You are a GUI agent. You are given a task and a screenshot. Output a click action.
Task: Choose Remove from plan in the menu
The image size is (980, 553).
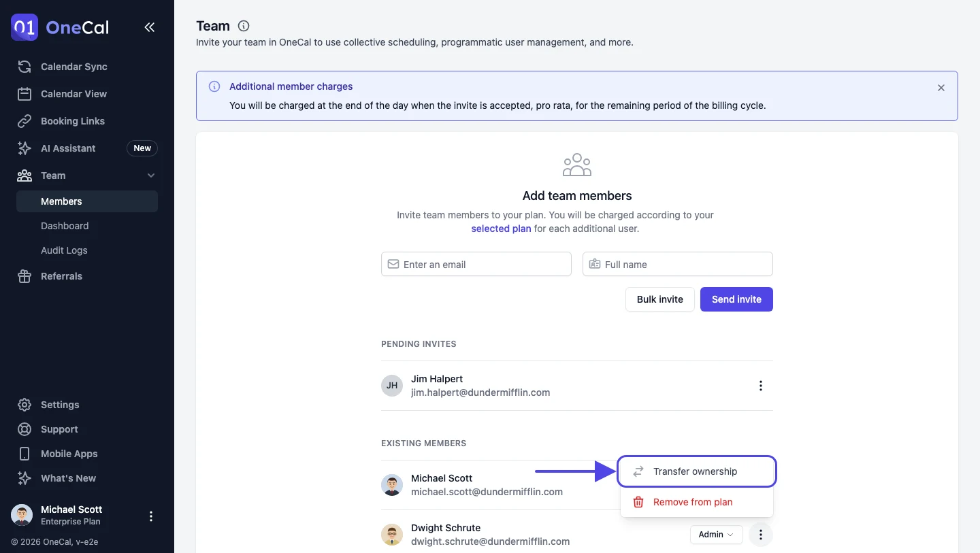(x=697, y=502)
